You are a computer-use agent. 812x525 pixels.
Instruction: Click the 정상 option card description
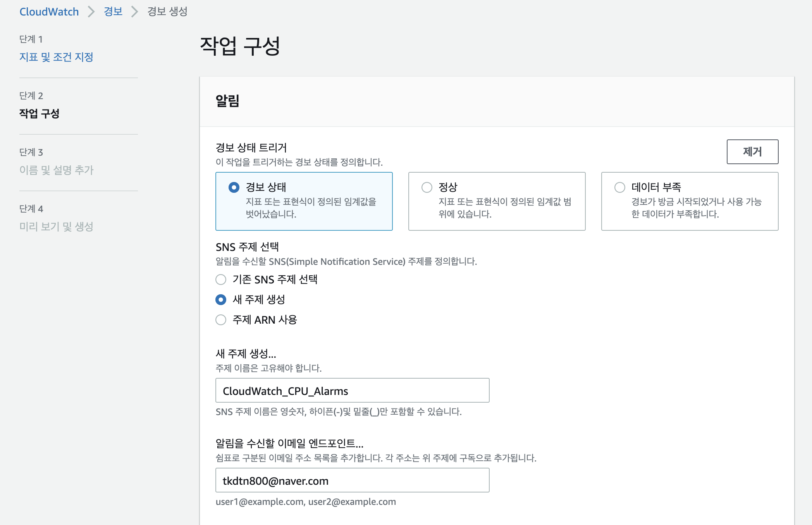[504, 208]
